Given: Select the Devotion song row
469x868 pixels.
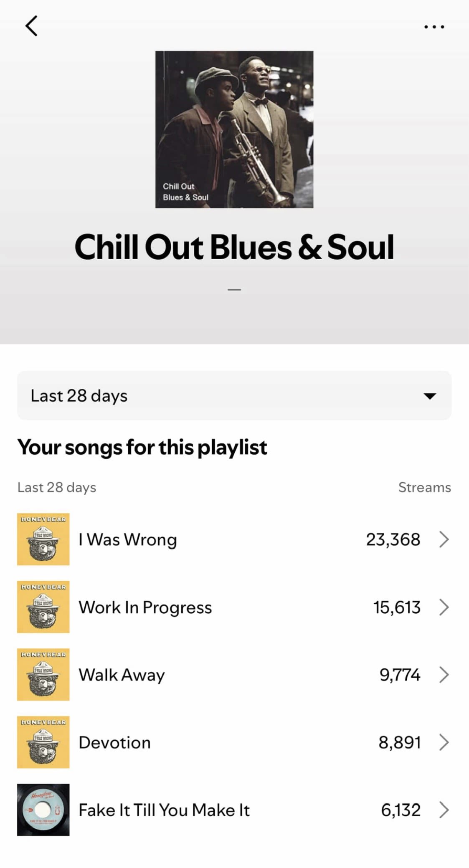Looking at the screenshot, I should (x=234, y=742).
